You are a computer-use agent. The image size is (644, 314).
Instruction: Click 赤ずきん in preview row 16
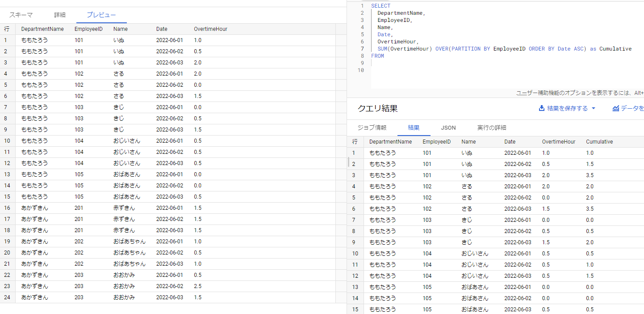[124, 208]
